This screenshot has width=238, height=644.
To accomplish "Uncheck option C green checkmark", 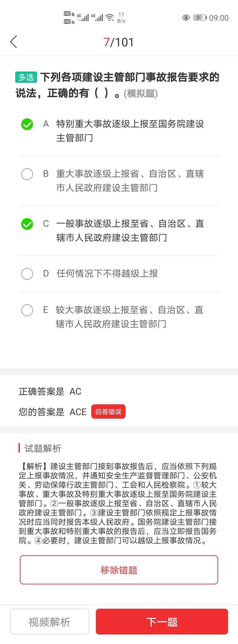I will [x=27, y=224].
